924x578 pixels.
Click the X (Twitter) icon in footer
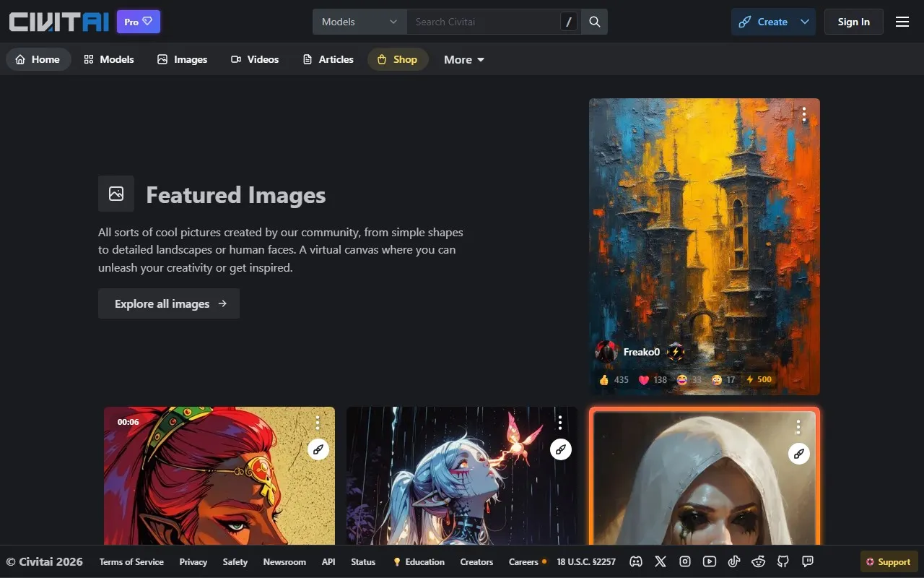pos(661,561)
